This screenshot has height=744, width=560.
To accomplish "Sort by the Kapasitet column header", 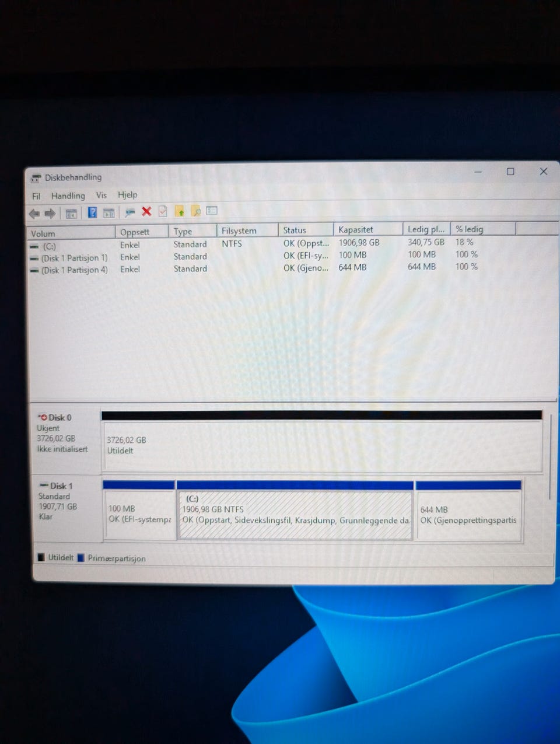I will (368, 229).
